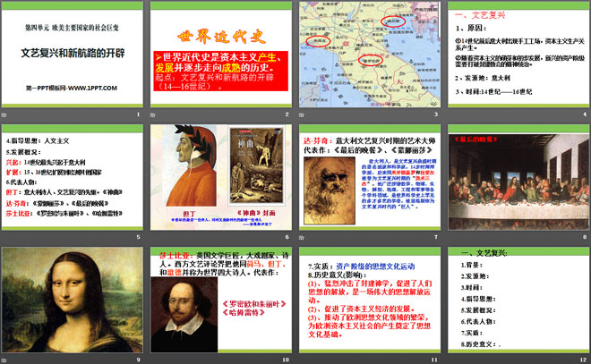Click the animation star icon under slide 9
This screenshot has height=364, width=591.
click(x=4, y=360)
